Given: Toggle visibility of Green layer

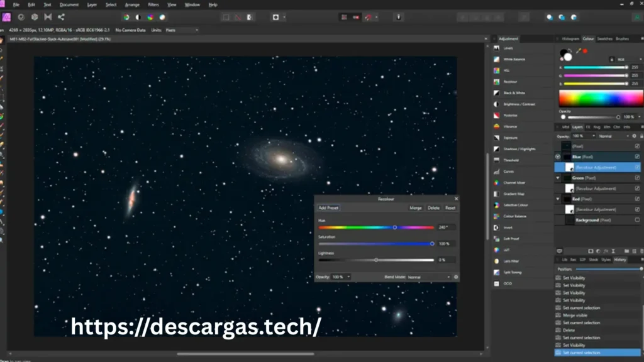Looking at the screenshot, I should coord(637,178).
